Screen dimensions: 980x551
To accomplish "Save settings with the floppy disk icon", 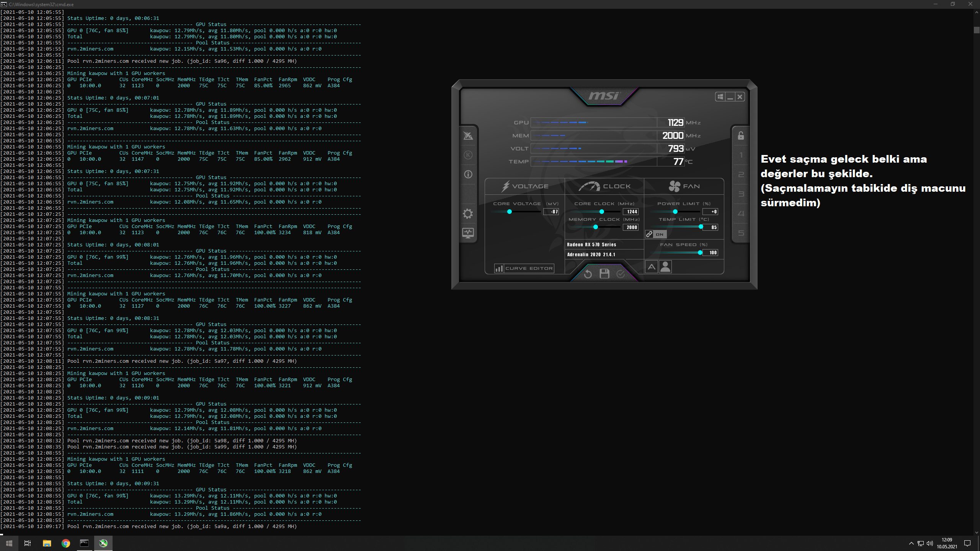I will pos(604,274).
